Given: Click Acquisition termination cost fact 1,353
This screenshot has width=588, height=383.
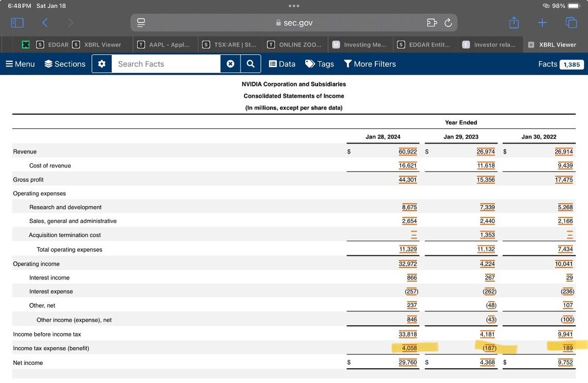Looking at the screenshot, I should pos(487,235).
